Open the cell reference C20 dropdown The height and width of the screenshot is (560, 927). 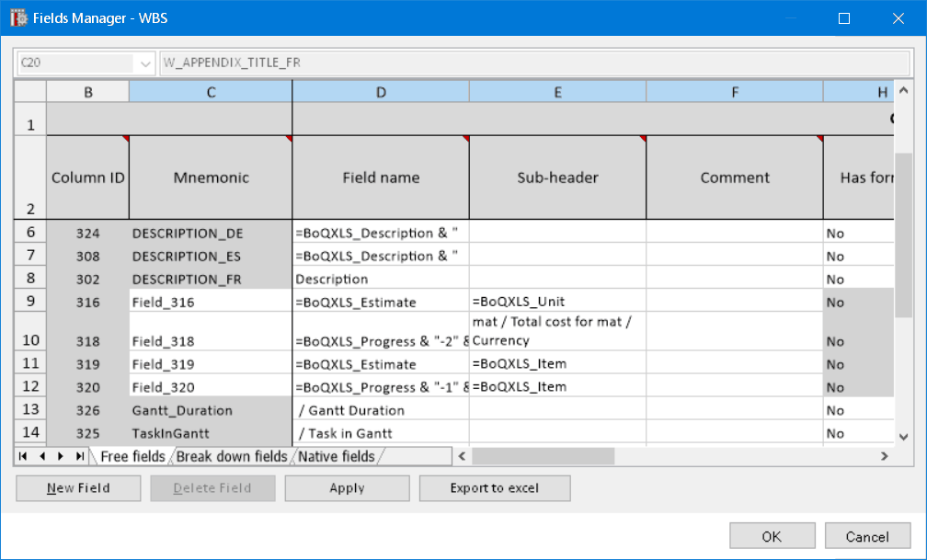click(145, 63)
